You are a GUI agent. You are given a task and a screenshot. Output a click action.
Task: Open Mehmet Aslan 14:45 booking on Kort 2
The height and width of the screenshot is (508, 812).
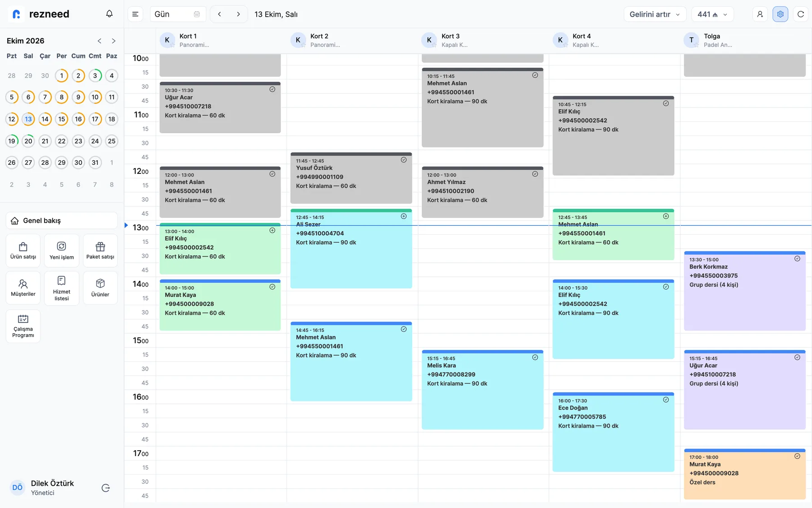pyautogui.click(x=351, y=361)
